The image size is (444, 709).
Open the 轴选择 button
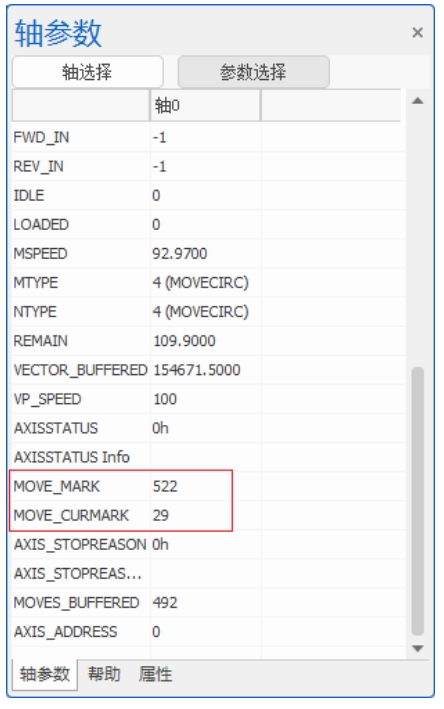(x=87, y=72)
